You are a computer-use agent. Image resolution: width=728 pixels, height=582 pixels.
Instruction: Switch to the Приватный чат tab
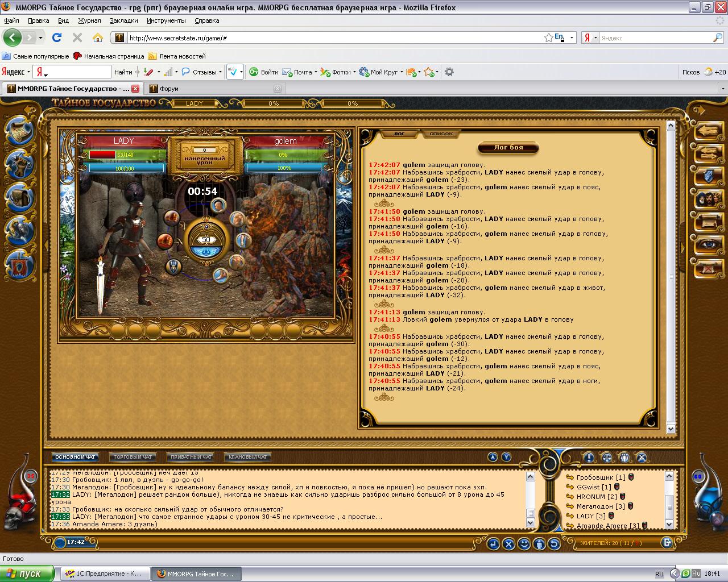[191, 457]
